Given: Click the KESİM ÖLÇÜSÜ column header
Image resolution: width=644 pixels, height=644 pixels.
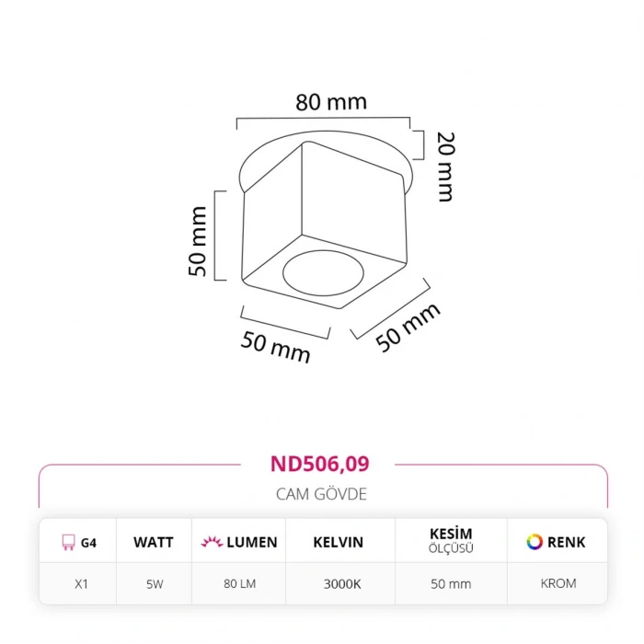Looking at the screenshot, I should click(451, 542).
